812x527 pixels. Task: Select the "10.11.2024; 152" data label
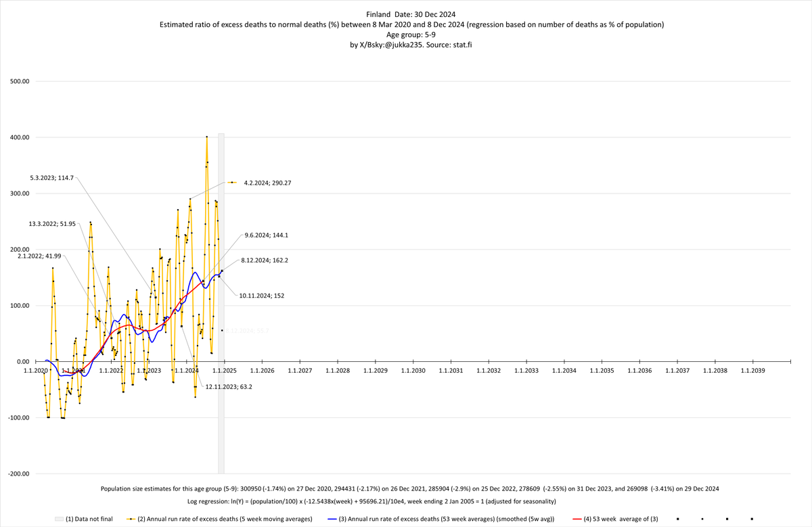[x=261, y=295]
